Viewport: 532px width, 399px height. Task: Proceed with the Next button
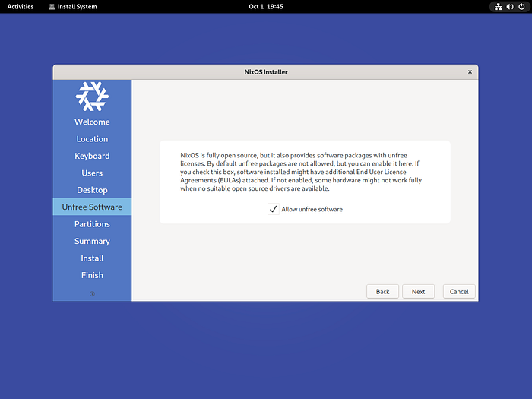pos(418,291)
